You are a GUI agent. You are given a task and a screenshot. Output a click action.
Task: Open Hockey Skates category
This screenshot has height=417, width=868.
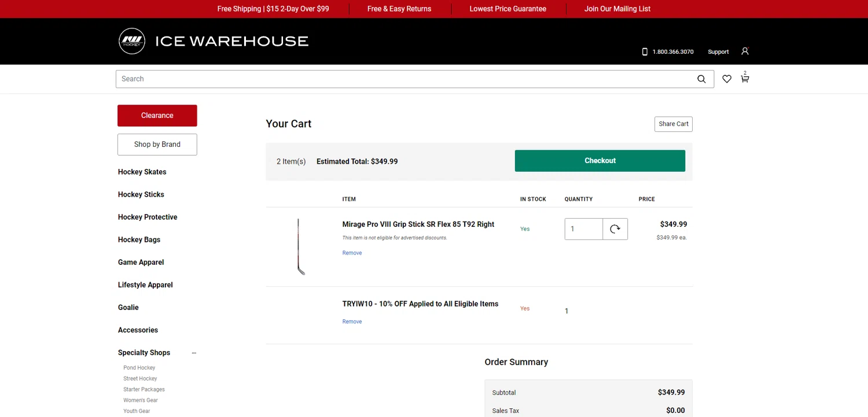142,172
